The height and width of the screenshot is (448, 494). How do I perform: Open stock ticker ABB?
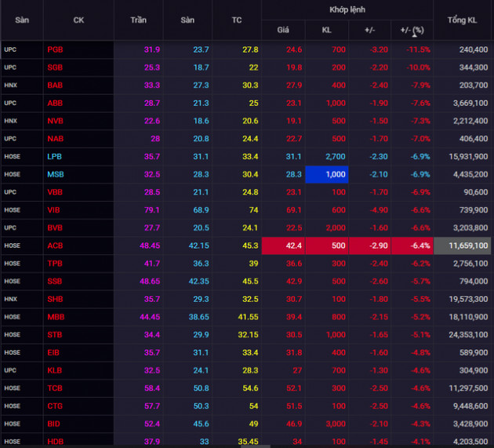click(x=55, y=103)
